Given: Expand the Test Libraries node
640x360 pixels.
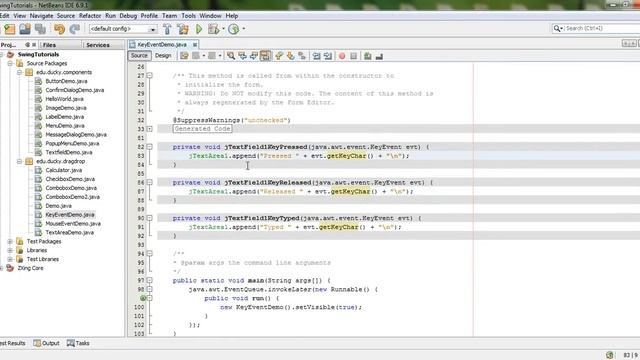Looking at the screenshot, I should point(10,259).
